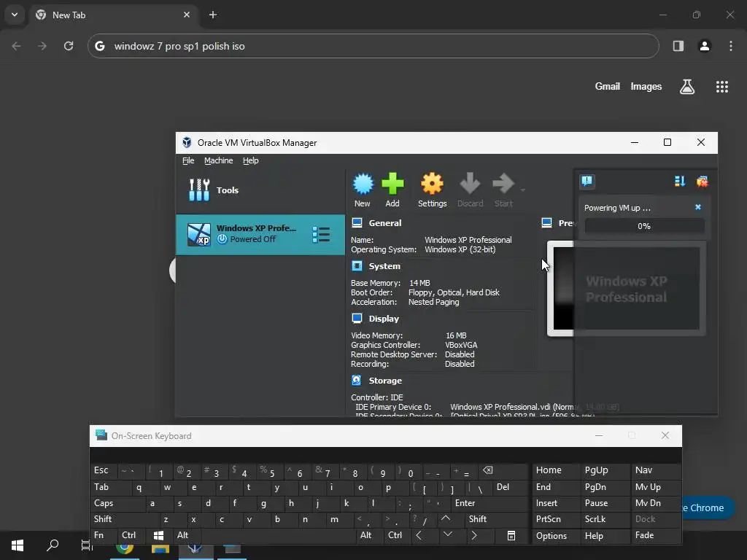This screenshot has width=747, height=560.
Task: Click the General section header
Action: coord(385,223)
